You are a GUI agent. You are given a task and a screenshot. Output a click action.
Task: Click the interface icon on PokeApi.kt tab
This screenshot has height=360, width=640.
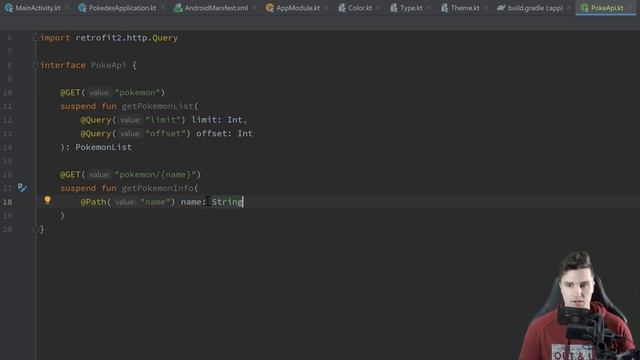coord(584,8)
